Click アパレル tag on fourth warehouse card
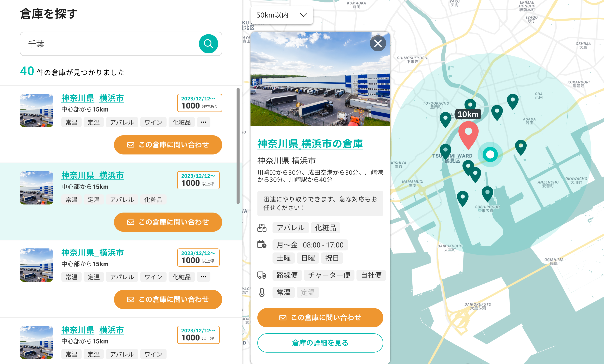Viewport: 604px width, 364px height. [x=122, y=354]
